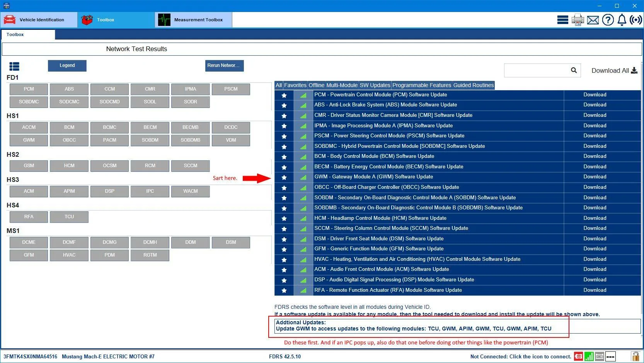
Task: Click the notification bell icon
Action: pos(622,20)
